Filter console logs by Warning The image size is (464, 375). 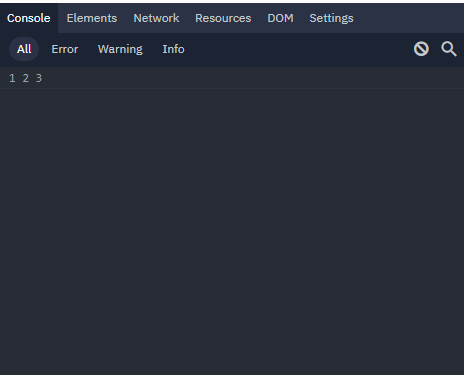pyautogui.click(x=120, y=49)
